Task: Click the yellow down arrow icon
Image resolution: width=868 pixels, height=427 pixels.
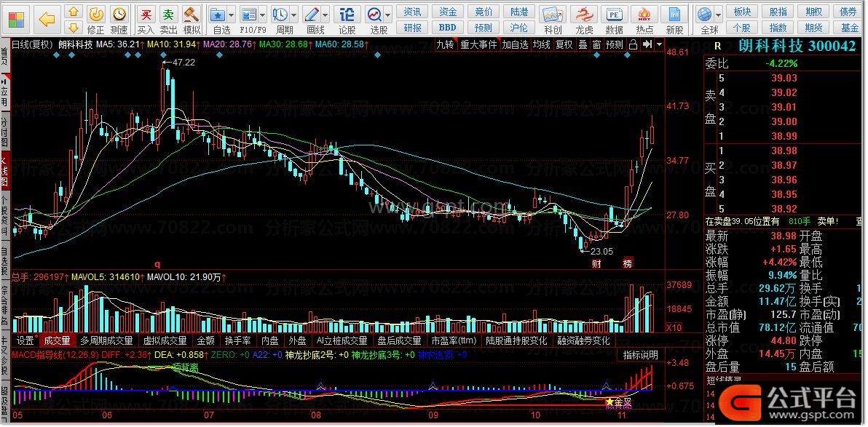Action: 73,26
